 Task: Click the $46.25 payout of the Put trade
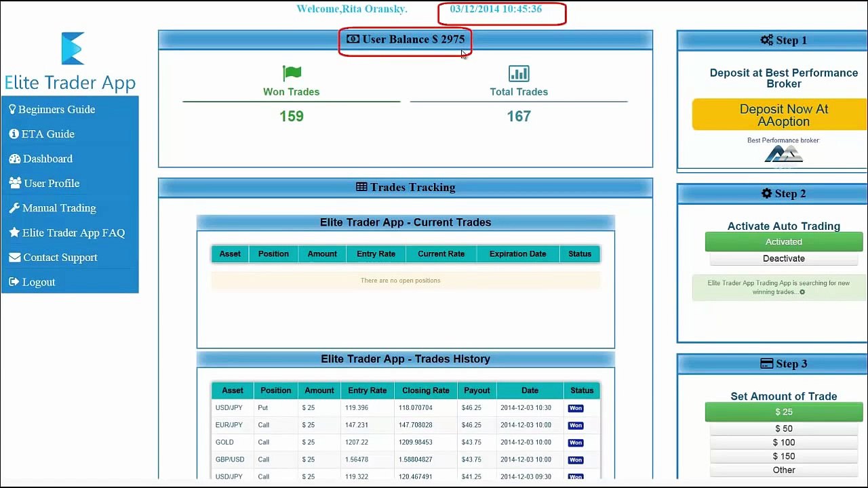pos(471,408)
